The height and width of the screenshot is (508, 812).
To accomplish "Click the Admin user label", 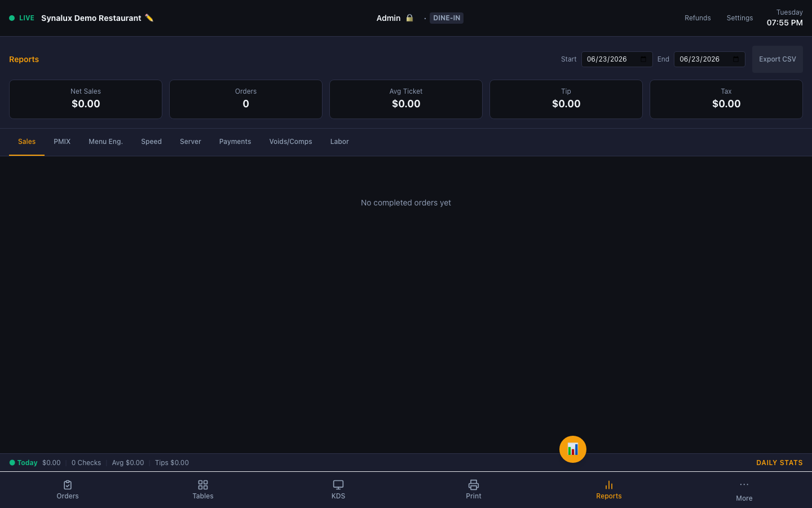I will [389, 18].
